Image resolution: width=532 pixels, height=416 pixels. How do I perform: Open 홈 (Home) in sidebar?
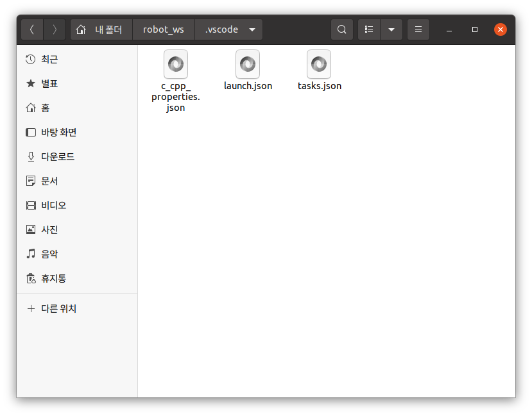point(77,108)
